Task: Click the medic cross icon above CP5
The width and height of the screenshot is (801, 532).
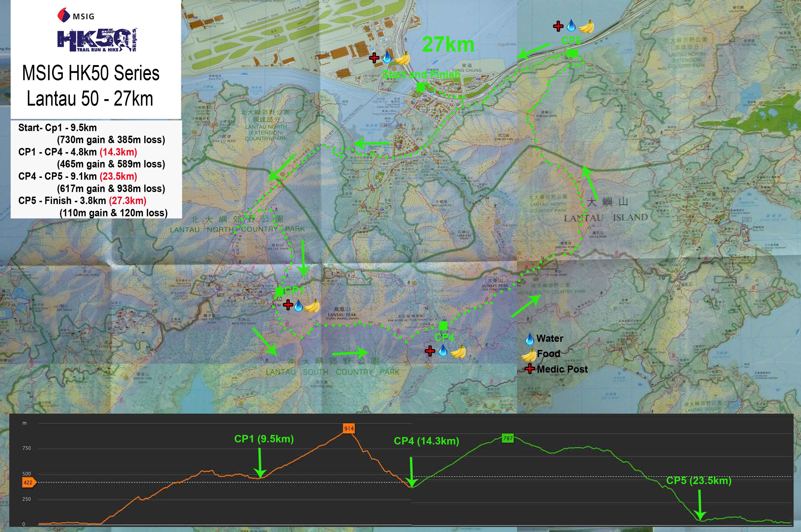Action: (x=558, y=26)
